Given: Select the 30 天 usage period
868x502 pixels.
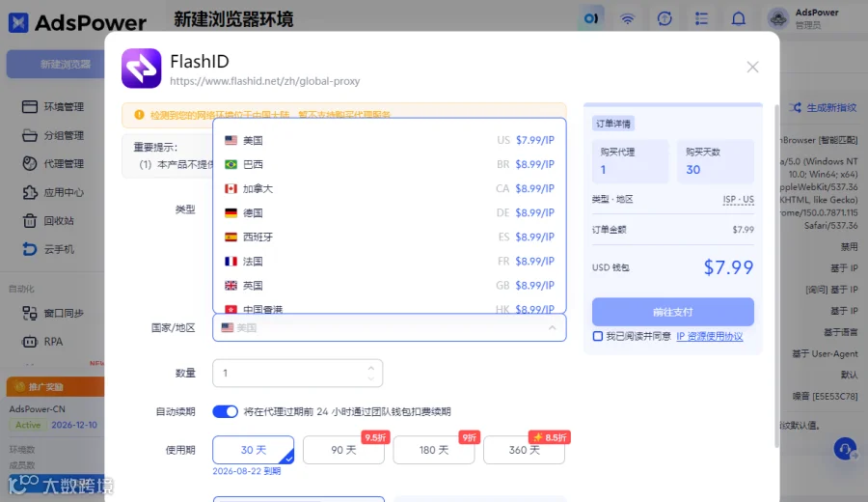Looking at the screenshot, I should pyautogui.click(x=253, y=450).
